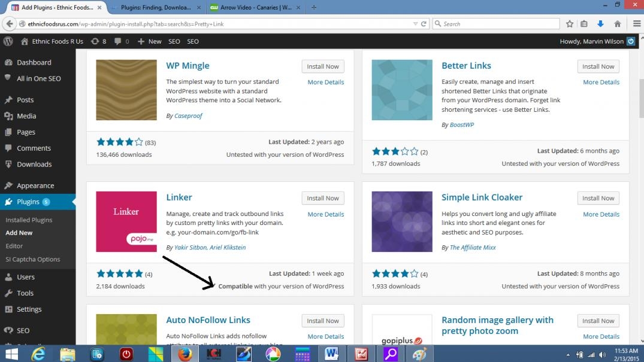Image resolution: width=644 pixels, height=362 pixels.
Task: Open the bookmarks list icon
Action: (x=584, y=24)
